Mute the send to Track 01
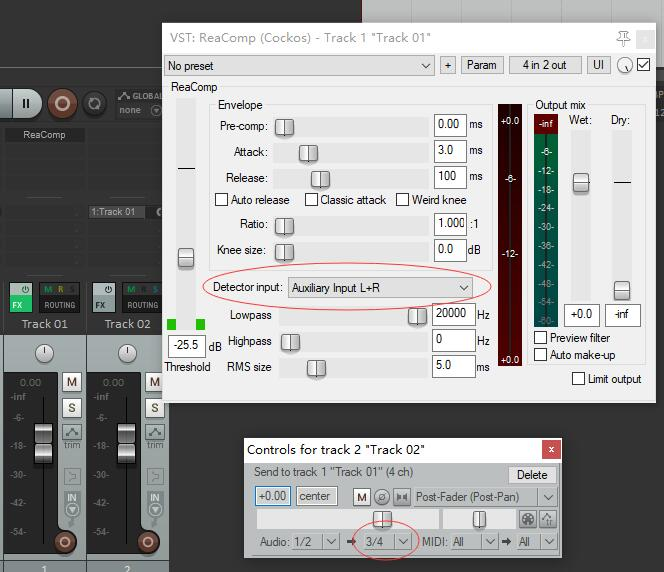 (362, 497)
